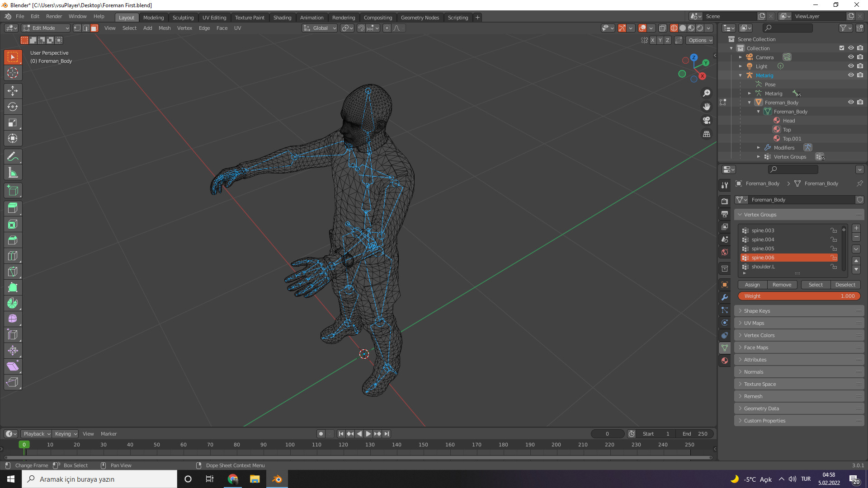This screenshot has width=868, height=488.
Task: Select the Move tool in toolbar
Action: click(13, 90)
